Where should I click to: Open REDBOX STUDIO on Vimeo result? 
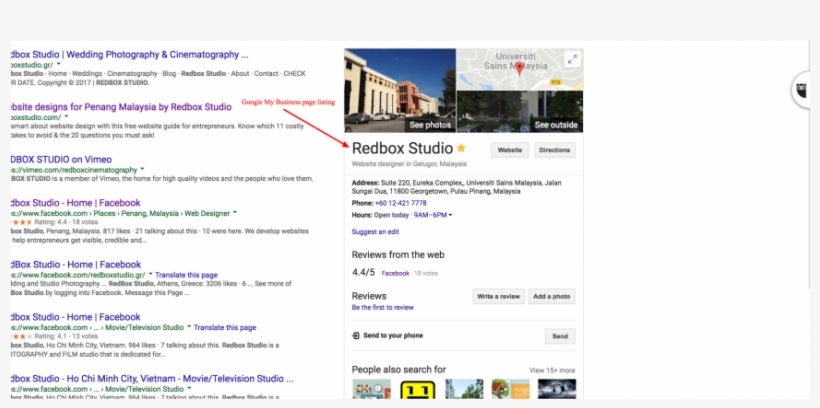tap(61, 160)
